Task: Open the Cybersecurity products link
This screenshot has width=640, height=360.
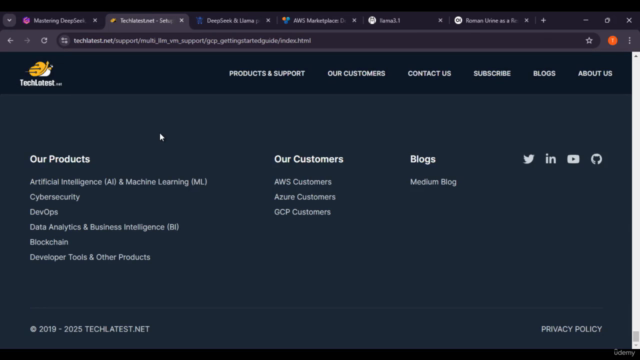Action: 55,197
